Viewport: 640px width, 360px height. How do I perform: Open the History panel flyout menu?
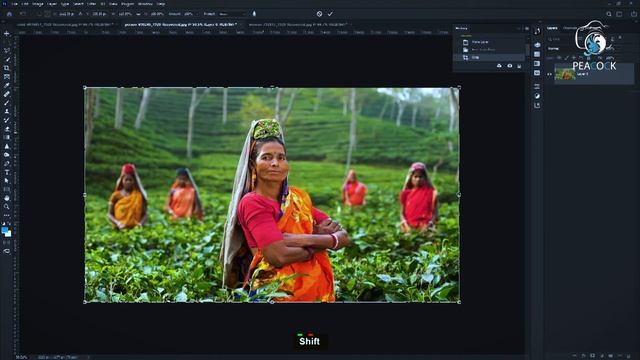(527, 28)
